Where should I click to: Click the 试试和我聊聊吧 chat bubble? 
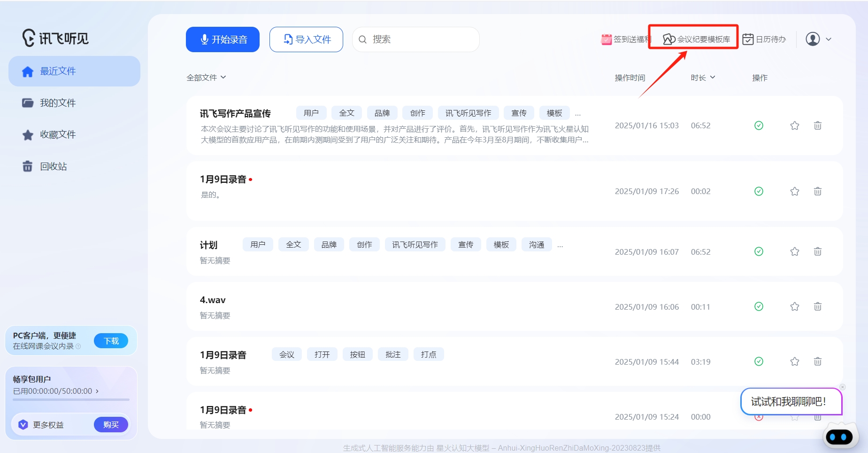coord(791,401)
